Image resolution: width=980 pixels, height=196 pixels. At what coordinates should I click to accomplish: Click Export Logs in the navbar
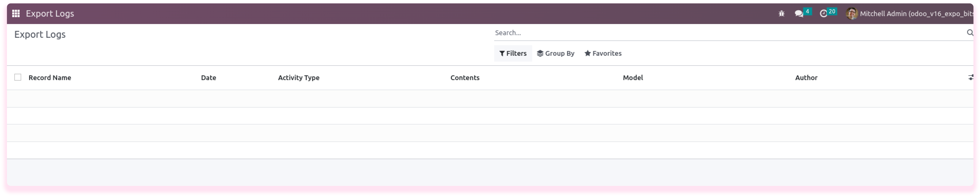click(50, 14)
